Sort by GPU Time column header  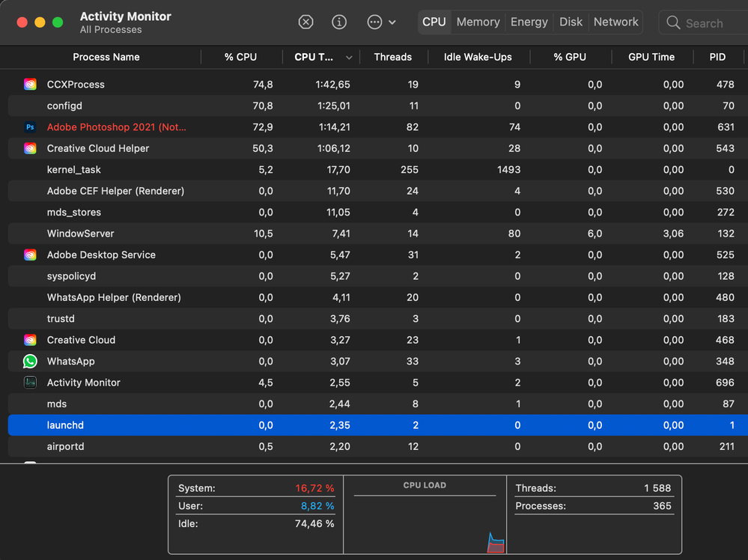(x=651, y=57)
